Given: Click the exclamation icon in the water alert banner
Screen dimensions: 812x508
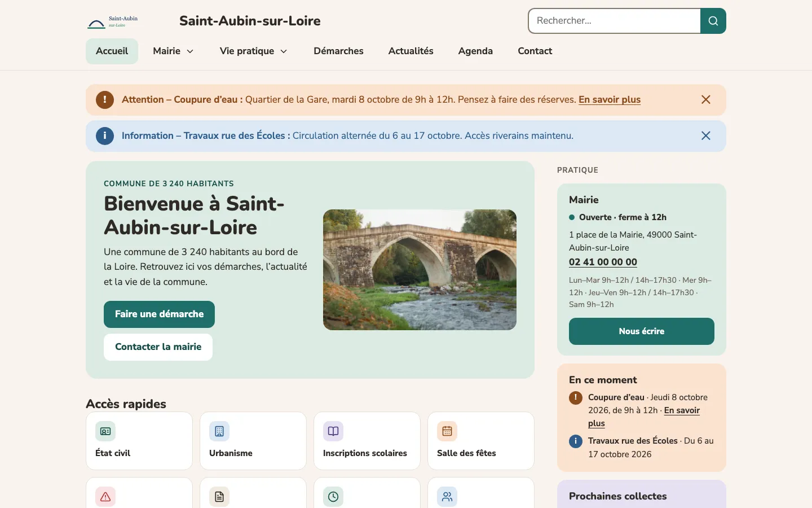Looking at the screenshot, I should point(105,100).
